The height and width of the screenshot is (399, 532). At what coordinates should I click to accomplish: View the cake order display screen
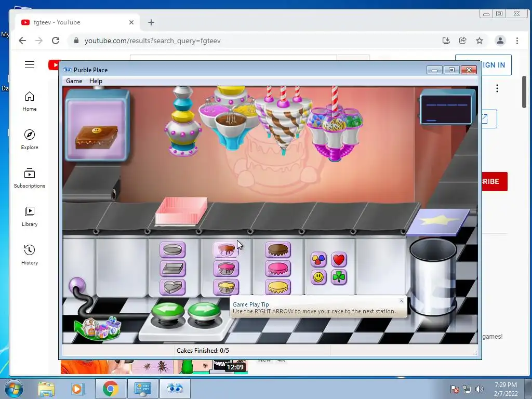point(97,126)
